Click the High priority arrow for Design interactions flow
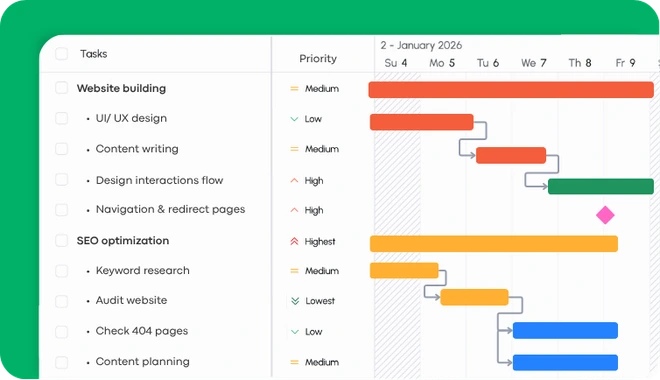This screenshot has width=660, height=380. pyautogui.click(x=294, y=181)
